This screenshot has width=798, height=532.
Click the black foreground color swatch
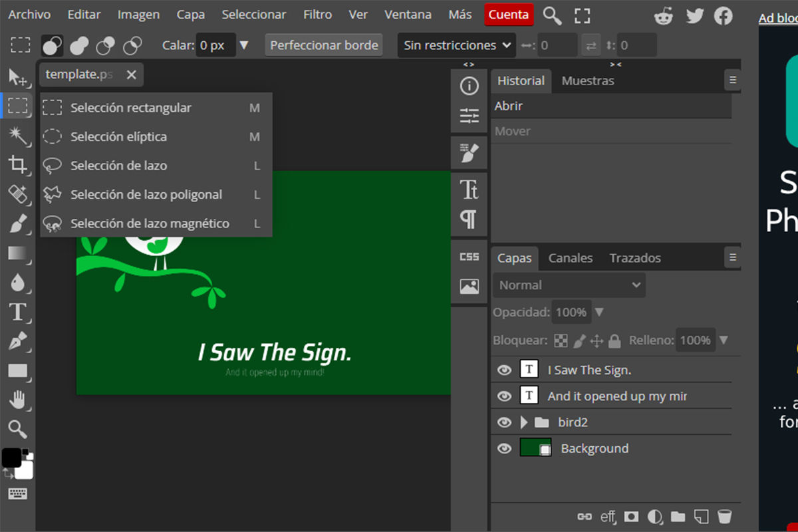point(11,458)
